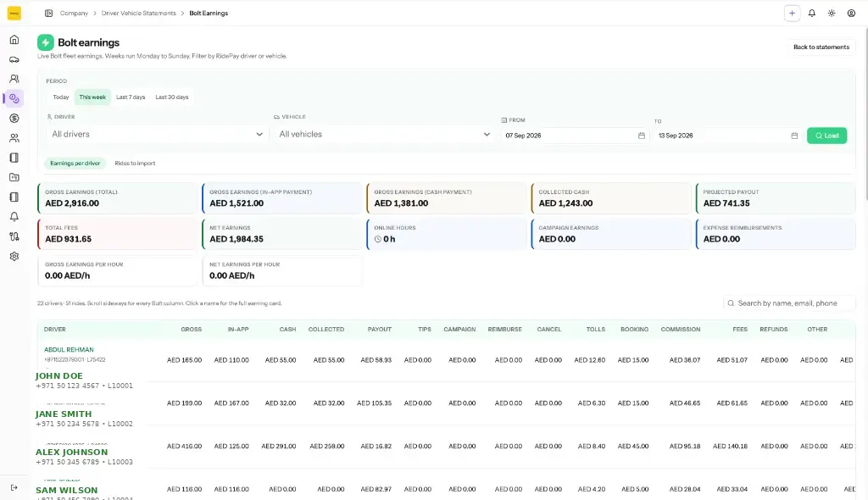Click payout value AED 105.35
Image resolution: width=868 pixels, height=500 pixels.
point(374,403)
